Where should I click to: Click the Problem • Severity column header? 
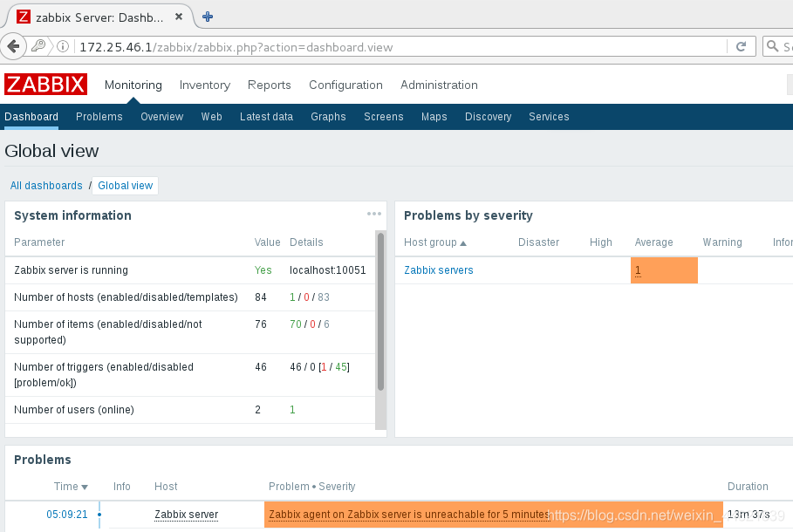[x=312, y=487]
